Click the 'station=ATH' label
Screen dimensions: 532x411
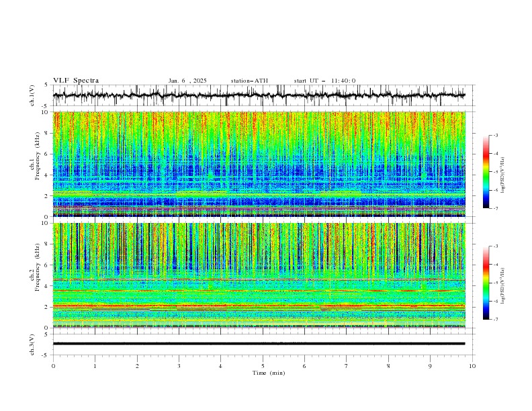(x=249, y=81)
